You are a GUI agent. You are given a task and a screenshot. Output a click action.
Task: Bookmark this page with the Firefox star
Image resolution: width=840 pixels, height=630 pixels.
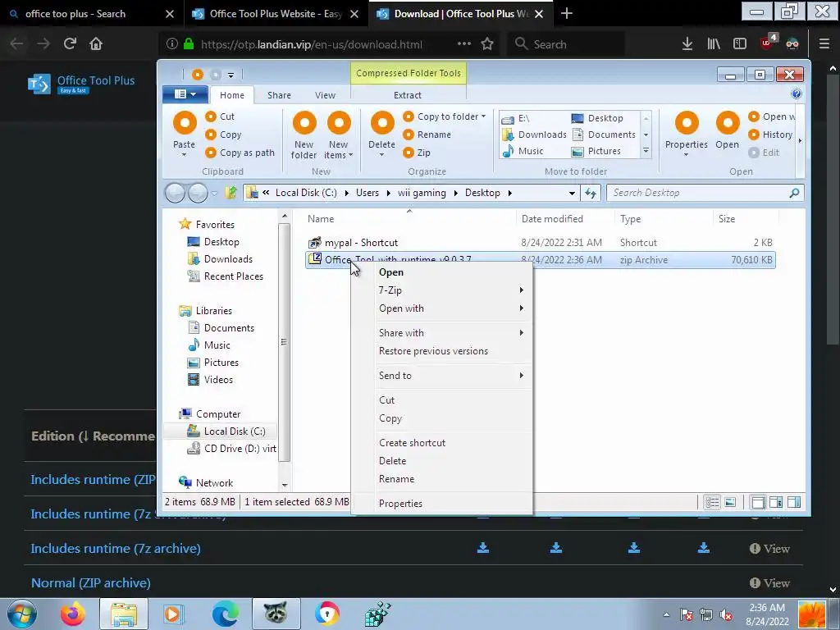pyautogui.click(x=487, y=44)
